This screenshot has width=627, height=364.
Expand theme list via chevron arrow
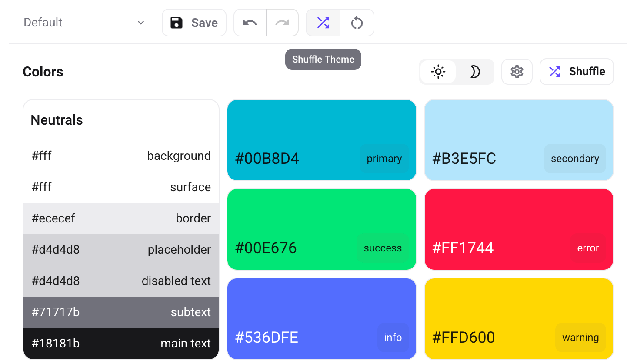click(x=141, y=23)
